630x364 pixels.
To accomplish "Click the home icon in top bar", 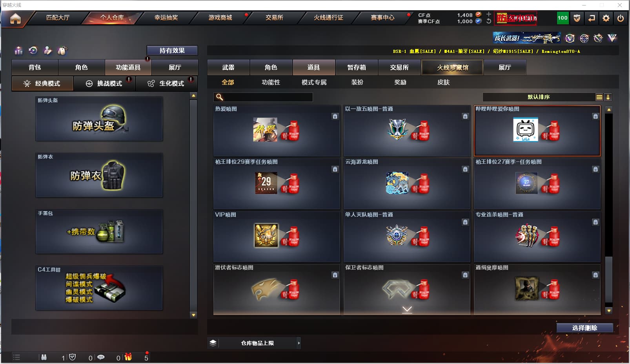I will click(x=15, y=18).
